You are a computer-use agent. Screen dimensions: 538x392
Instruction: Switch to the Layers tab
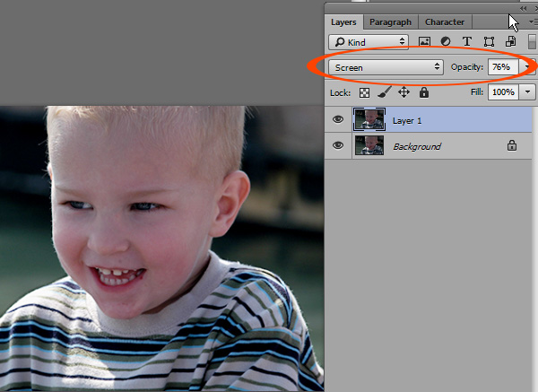coord(343,22)
